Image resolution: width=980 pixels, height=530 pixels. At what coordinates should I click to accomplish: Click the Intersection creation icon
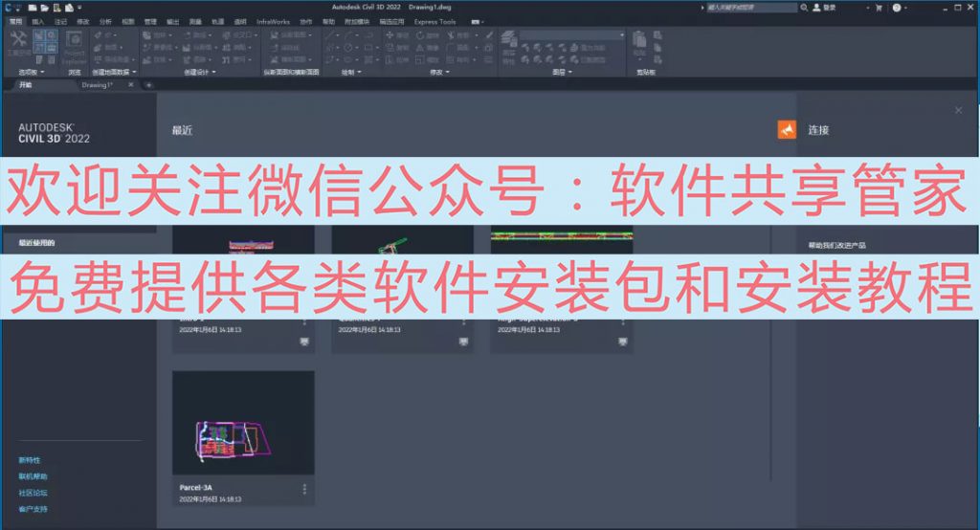226,35
